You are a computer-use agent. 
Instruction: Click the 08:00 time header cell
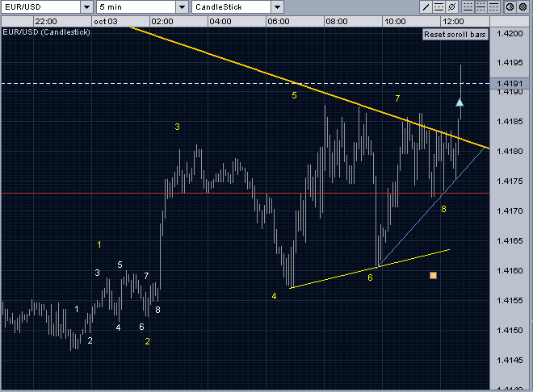[353, 22]
